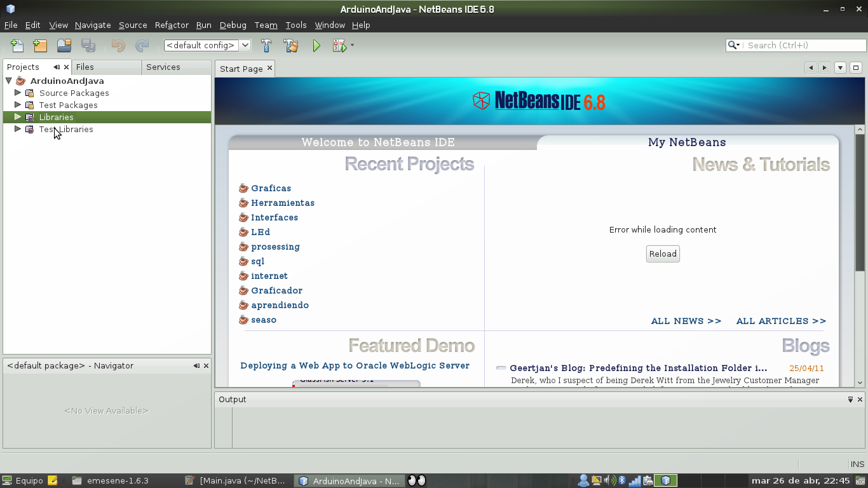Click the Reload button for news content
Image resolution: width=868 pixels, height=488 pixels.
(x=663, y=254)
